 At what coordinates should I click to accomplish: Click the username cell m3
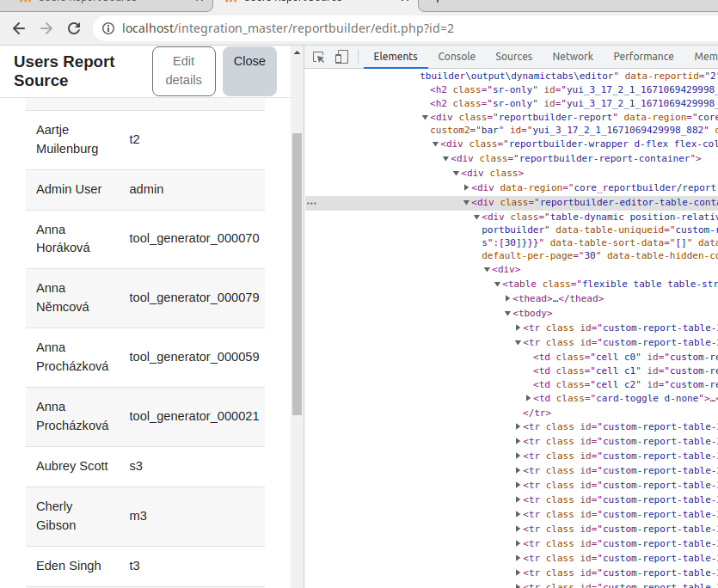click(x=138, y=516)
